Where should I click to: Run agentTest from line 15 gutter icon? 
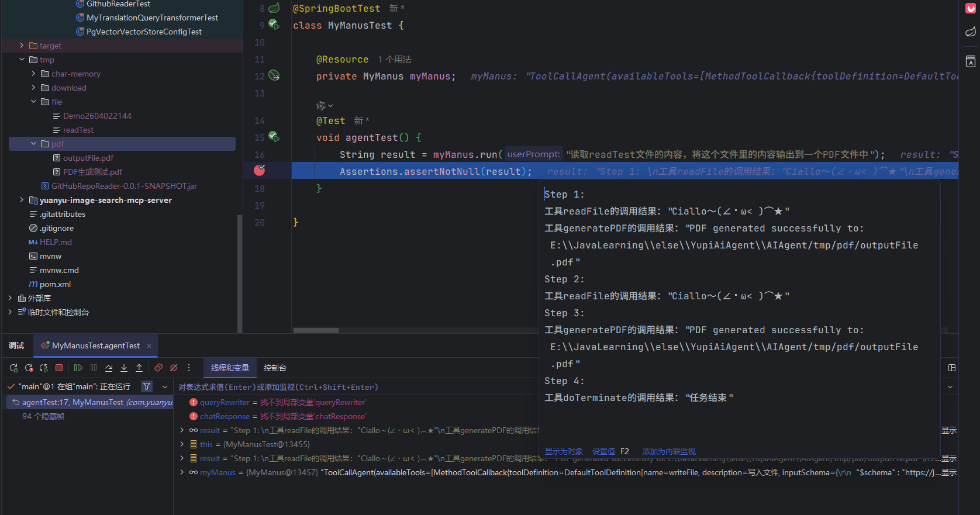(x=274, y=137)
